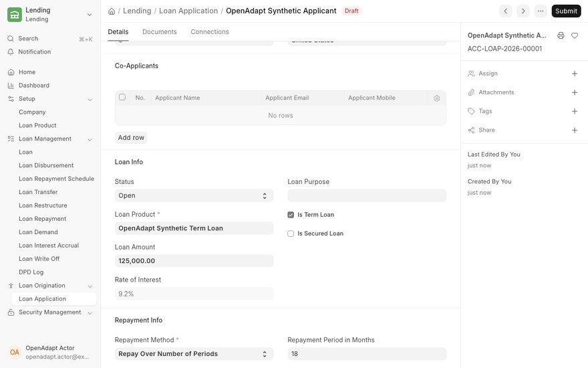Open the Lending workspace switcher chevron
588x368 pixels.
tap(90, 15)
